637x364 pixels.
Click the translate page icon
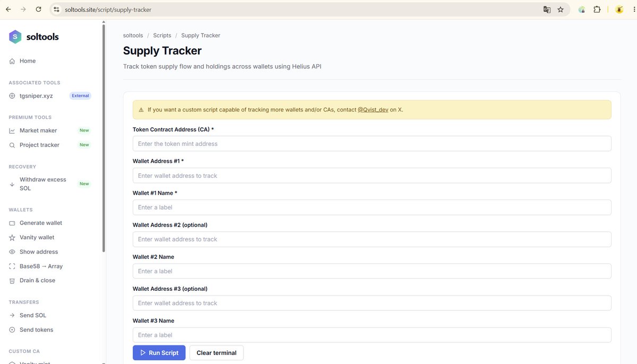point(547,10)
